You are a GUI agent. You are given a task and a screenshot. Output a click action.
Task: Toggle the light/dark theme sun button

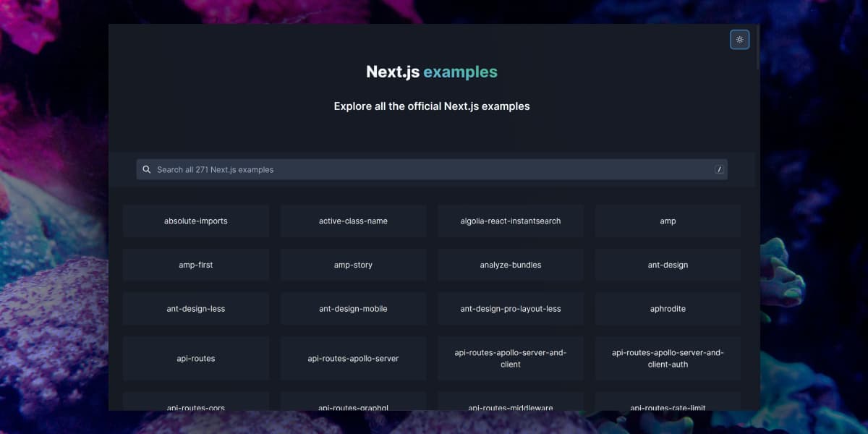click(x=739, y=40)
